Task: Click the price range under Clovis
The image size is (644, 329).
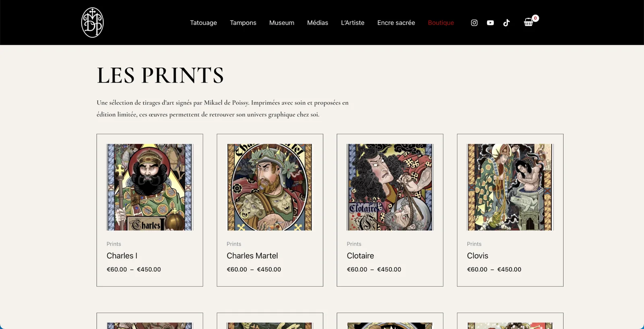Action: tap(494, 269)
